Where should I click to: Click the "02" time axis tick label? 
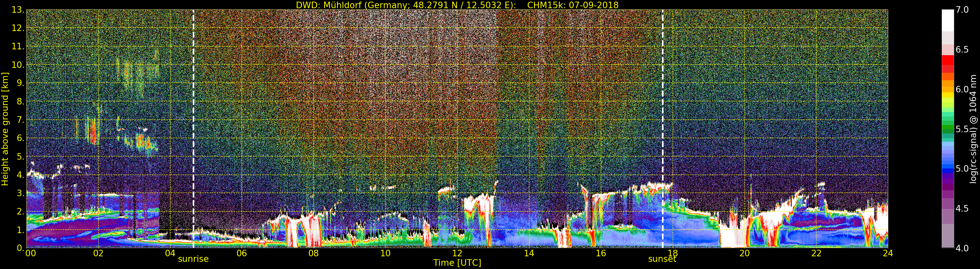(x=98, y=253)
